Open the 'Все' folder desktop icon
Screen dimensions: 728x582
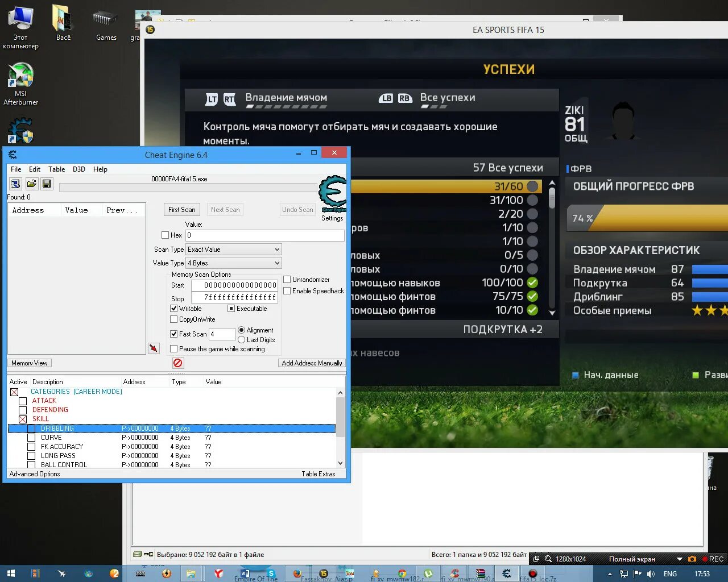(x=63, y=23)
